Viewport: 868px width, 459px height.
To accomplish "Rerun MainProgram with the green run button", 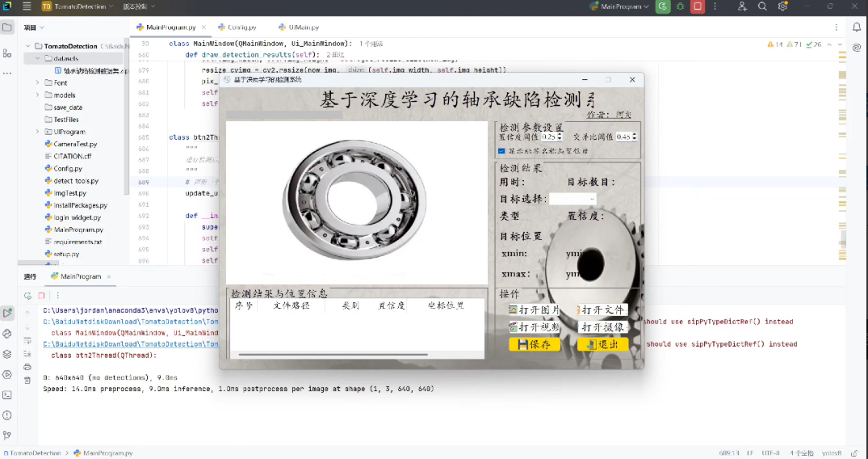I will pyautogui.click(x=663, y=6).
